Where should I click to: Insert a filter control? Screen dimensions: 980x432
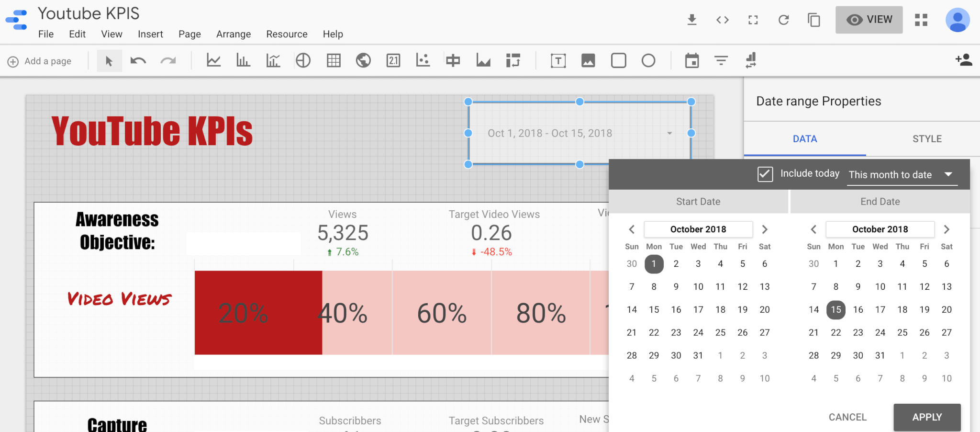(721, 60)
